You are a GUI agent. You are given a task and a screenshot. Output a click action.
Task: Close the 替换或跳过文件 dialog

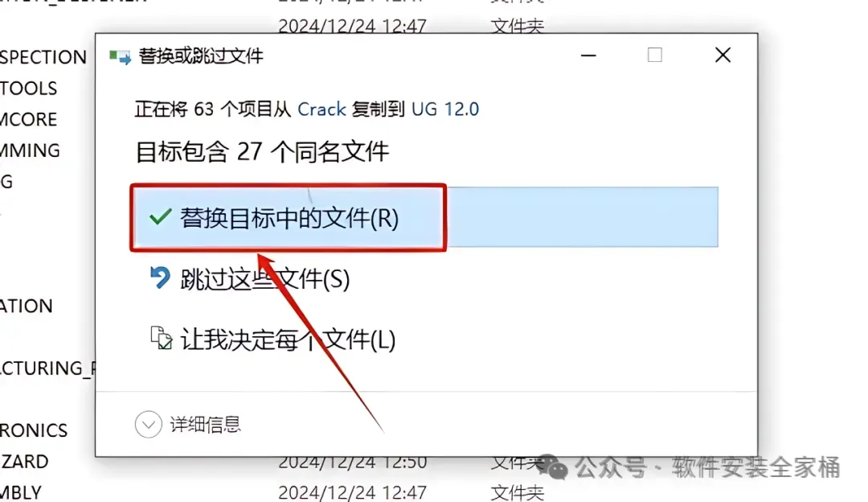tap(723, 55)
